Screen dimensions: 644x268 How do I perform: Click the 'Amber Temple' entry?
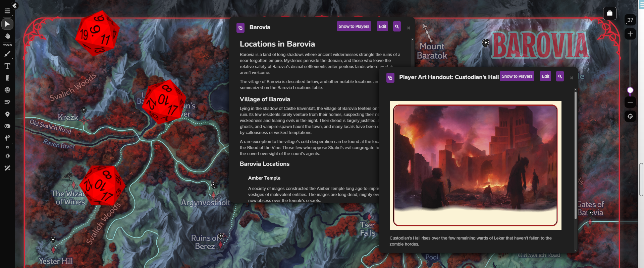click(x=264, y=178)
